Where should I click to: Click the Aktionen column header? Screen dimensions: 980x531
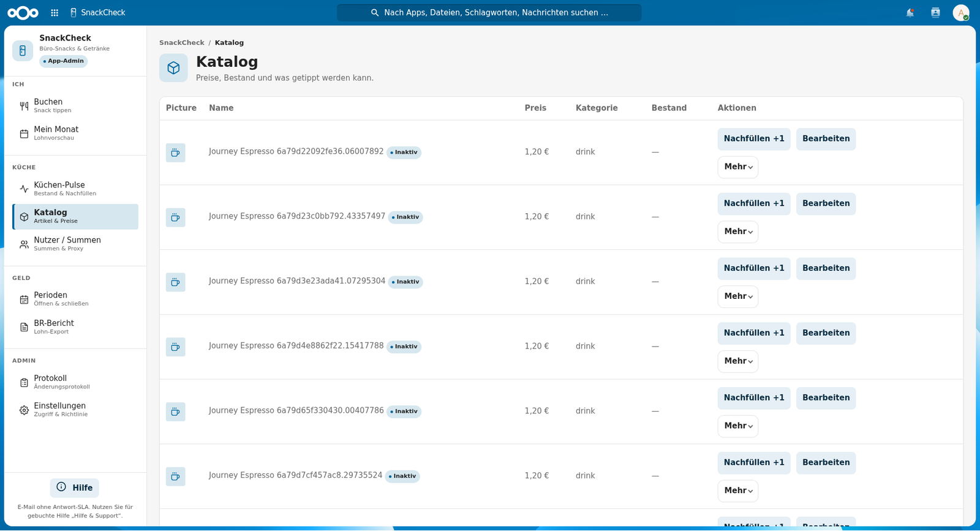pyautogui.click(x=737, y=108)
